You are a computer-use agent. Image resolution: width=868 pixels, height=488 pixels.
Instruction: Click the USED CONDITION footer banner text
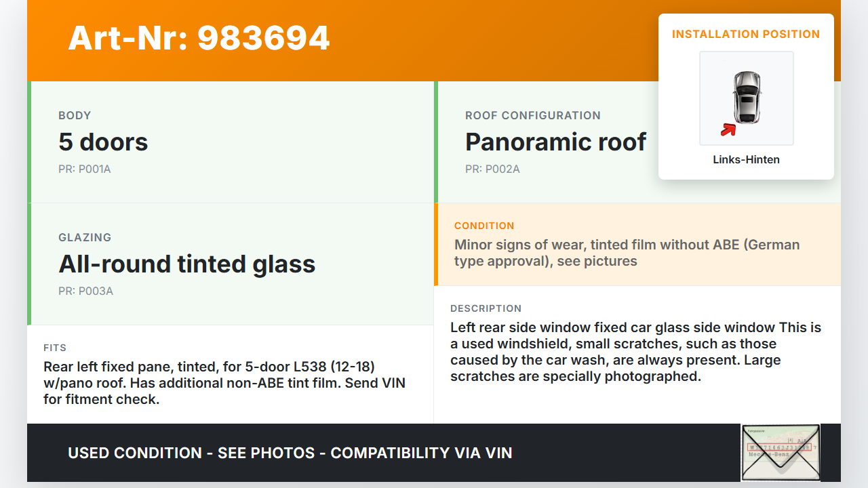click(290, 453)
